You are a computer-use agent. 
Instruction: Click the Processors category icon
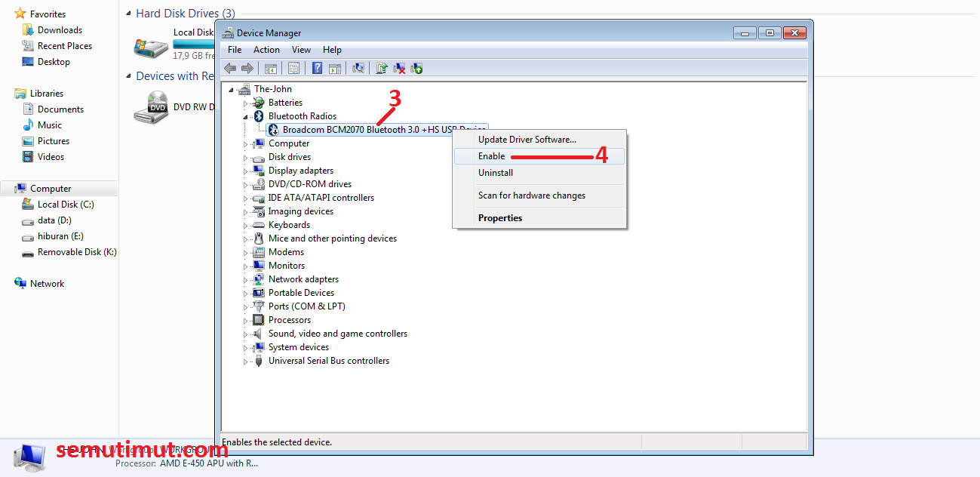tap(260, 320)
